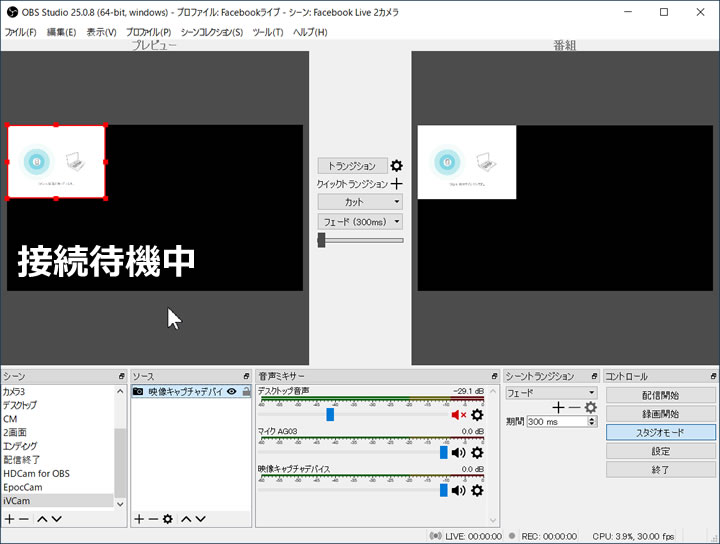Click デスクトップ音声 volume slider handle
Image resolution: width=720 pixels, height=544 pixels.
tap(330, 415)
